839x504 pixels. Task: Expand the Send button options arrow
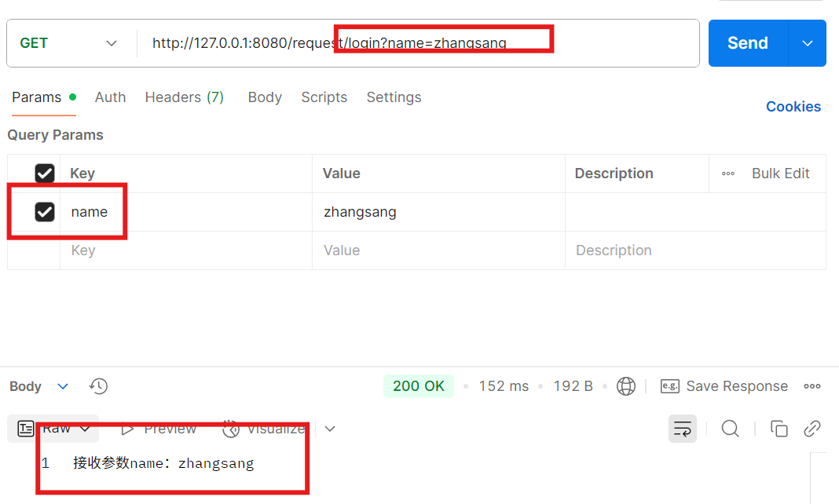point(808,43)
